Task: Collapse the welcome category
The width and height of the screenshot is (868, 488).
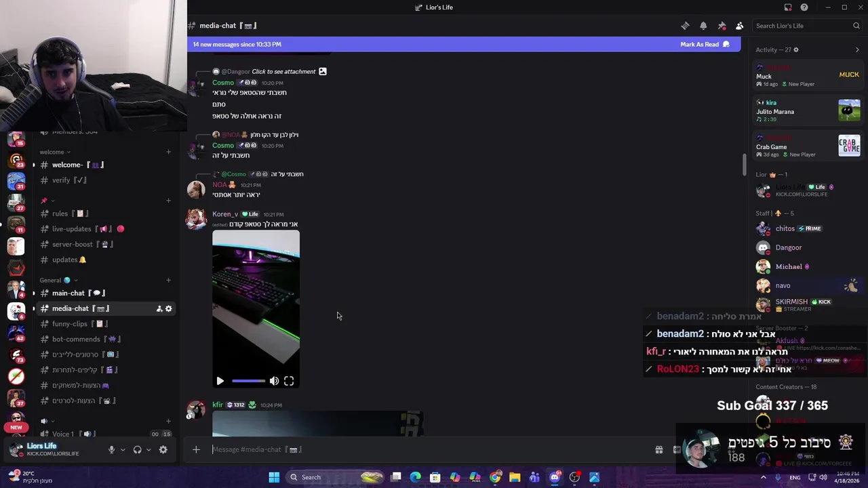Action: coord(55,152)
